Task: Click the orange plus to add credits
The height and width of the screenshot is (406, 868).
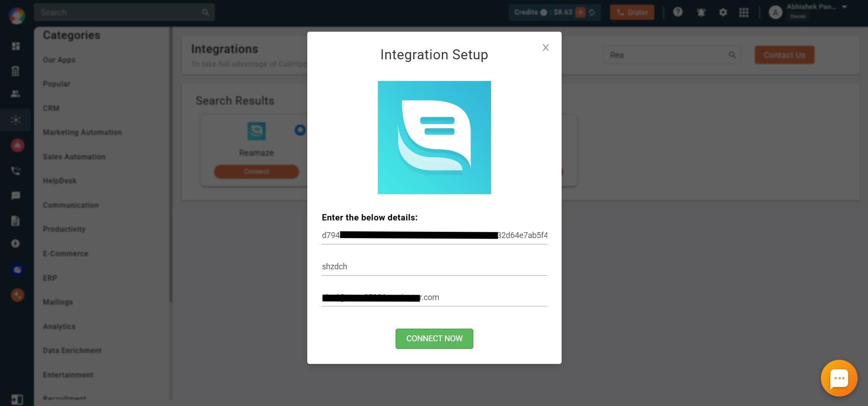Action: click(580, 12)
